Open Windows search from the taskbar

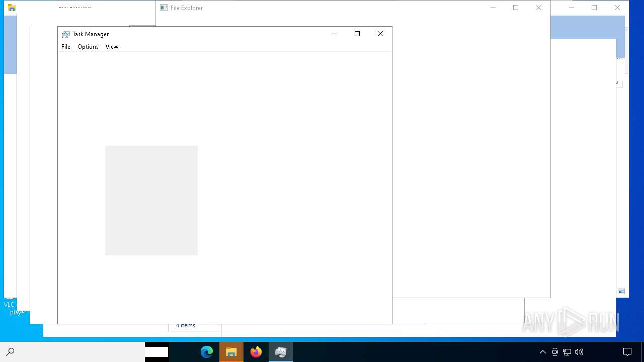coord(10,352)
